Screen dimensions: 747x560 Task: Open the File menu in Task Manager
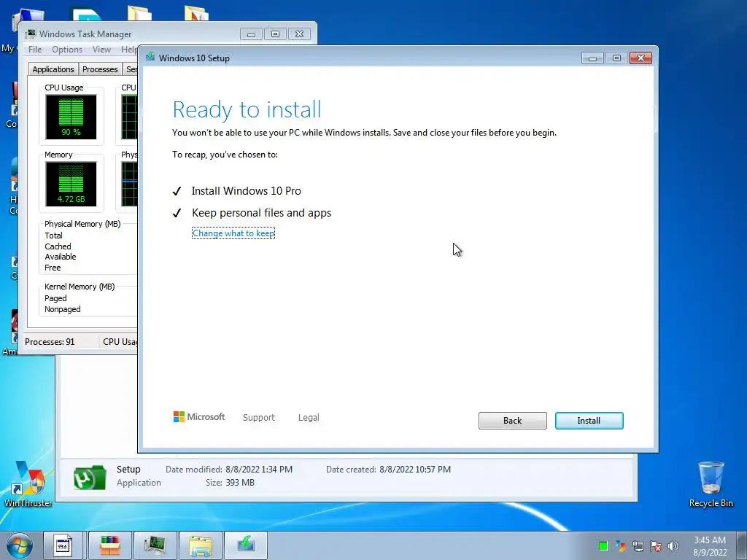click(35, 50)
